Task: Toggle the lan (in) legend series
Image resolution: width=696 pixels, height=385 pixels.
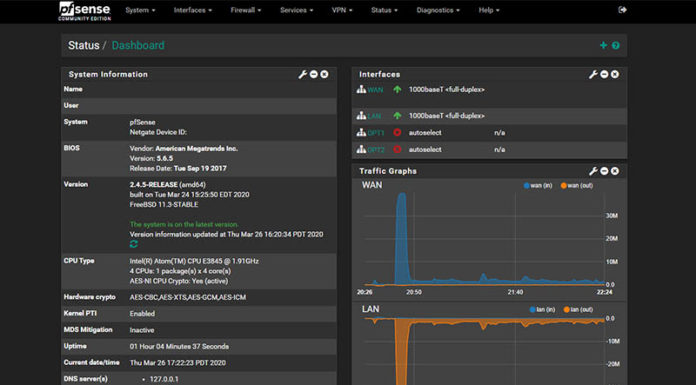Action: (x=542, y=310)
